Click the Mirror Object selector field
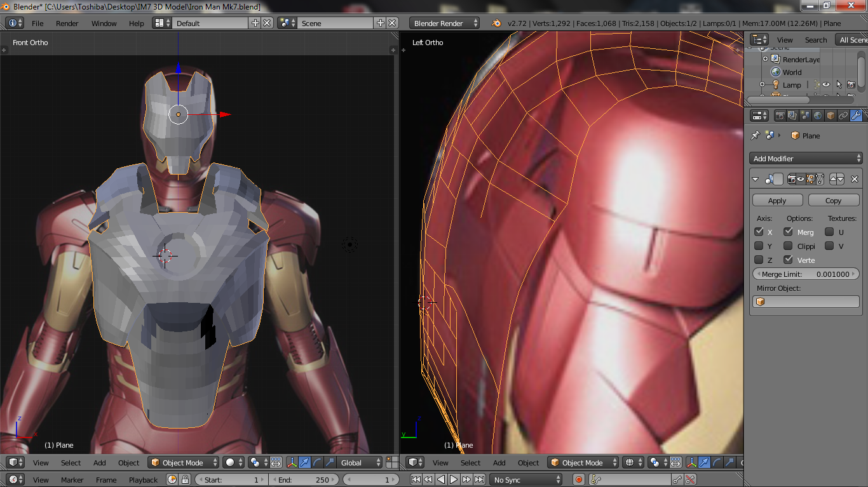 (806, 302)
